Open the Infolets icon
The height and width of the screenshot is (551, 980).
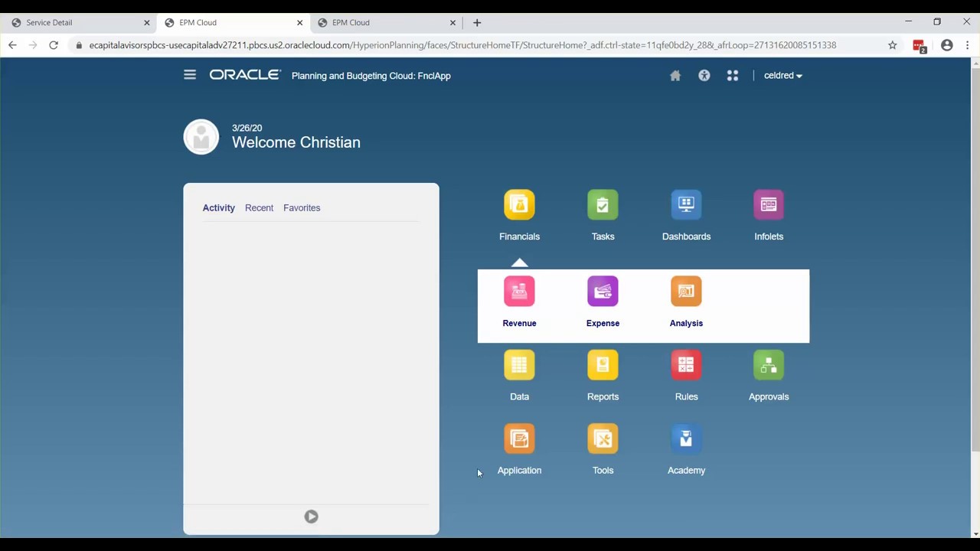coord(769,205)
